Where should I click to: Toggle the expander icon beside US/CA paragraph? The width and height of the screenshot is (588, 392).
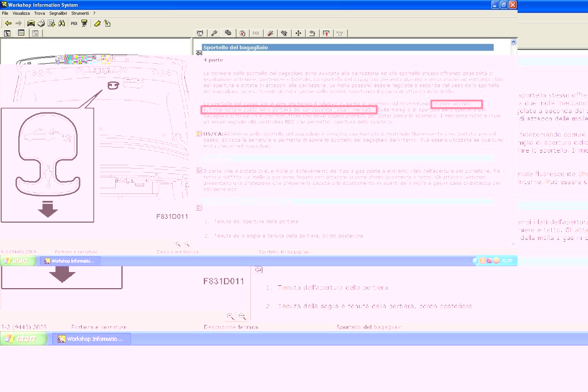point(199,134)
